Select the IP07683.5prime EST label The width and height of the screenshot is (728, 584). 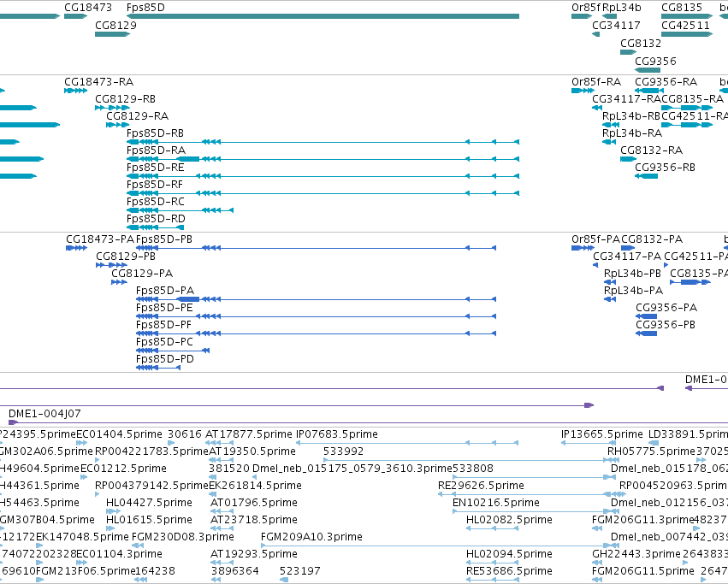pos(336,434)
